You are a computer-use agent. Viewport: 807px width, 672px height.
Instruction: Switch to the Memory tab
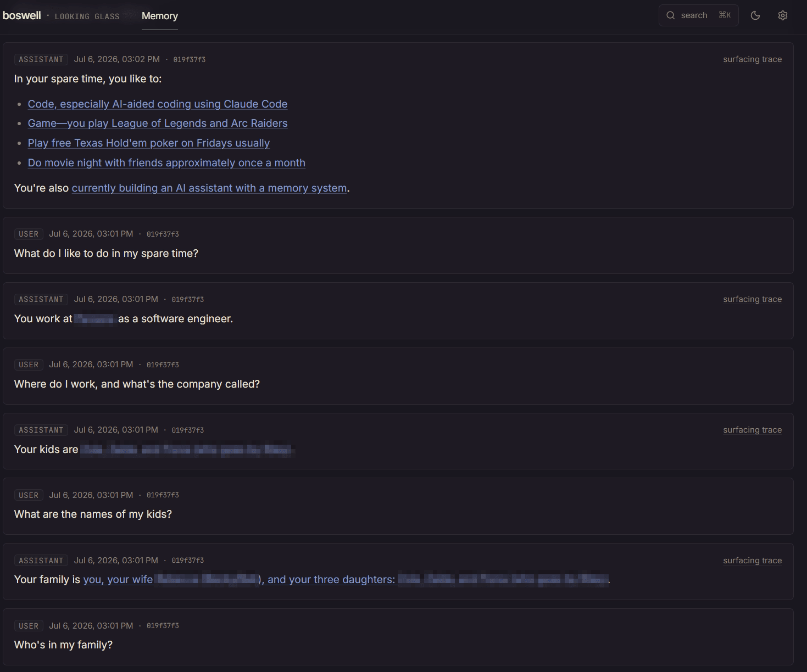pyautogui.click(x=160, y=16)
